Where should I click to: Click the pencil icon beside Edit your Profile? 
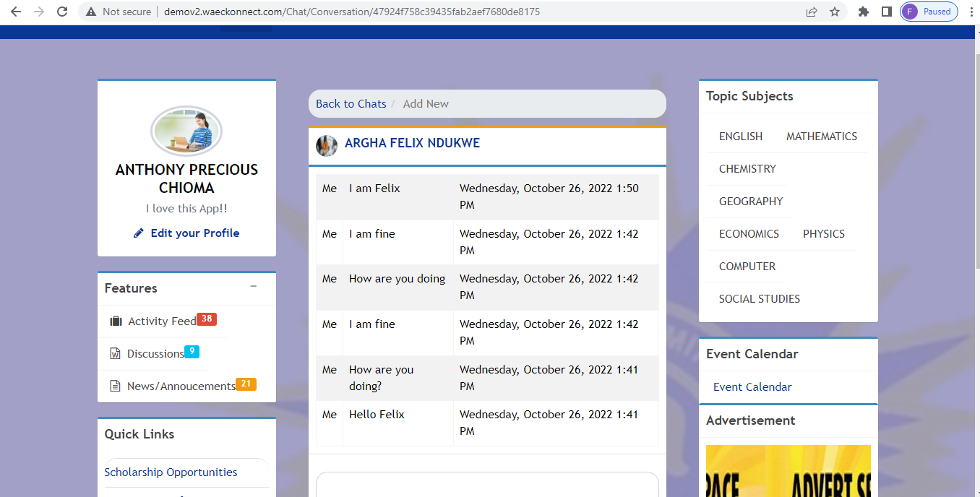point(139,233)
